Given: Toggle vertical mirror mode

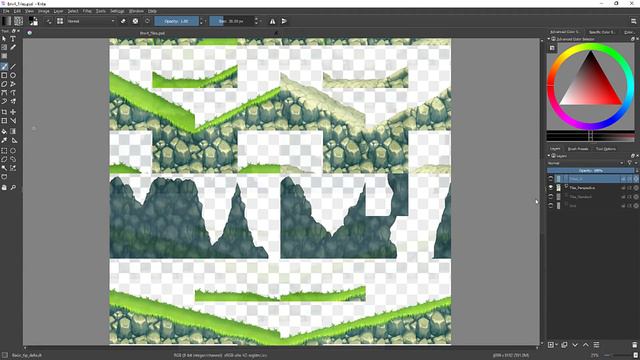Looking at the screenshot, I should (284, 21).
